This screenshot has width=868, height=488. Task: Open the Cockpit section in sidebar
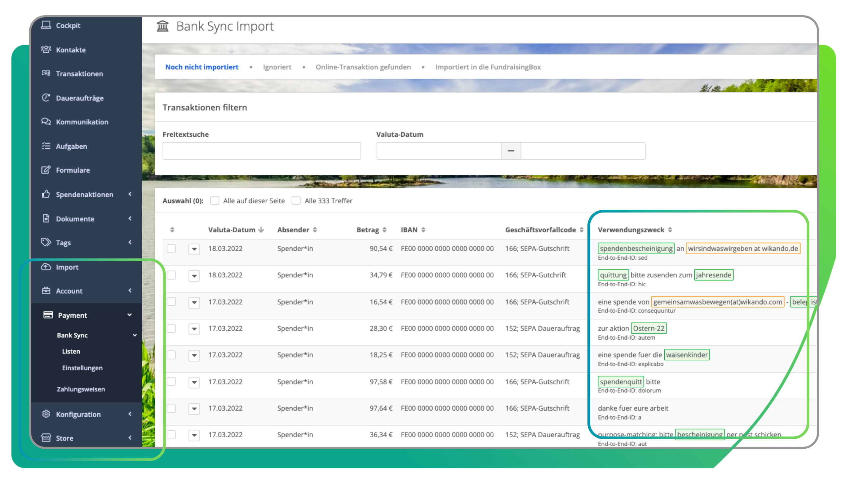tap(68, 25)
